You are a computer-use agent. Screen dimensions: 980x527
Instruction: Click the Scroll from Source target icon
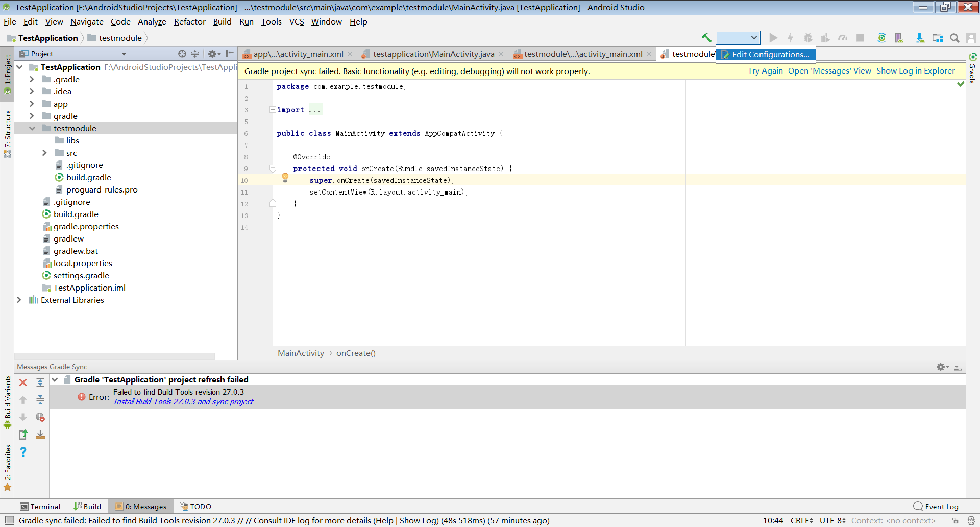tap(182, 54)
